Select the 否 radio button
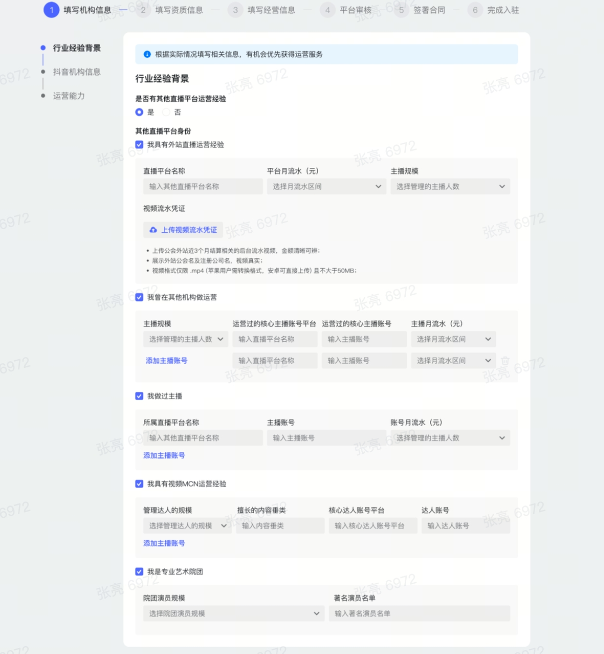 point(167,112)
